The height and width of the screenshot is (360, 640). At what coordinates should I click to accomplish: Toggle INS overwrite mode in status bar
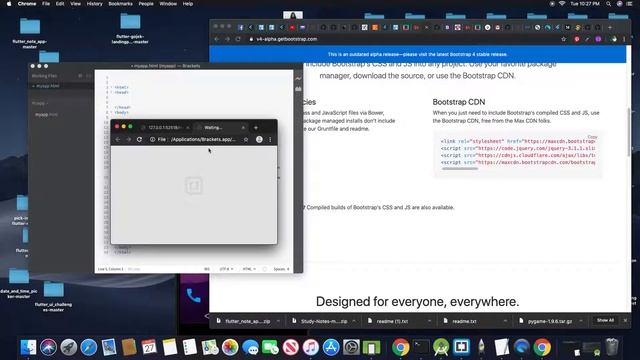pyautogui.click(x=207, y=269)
